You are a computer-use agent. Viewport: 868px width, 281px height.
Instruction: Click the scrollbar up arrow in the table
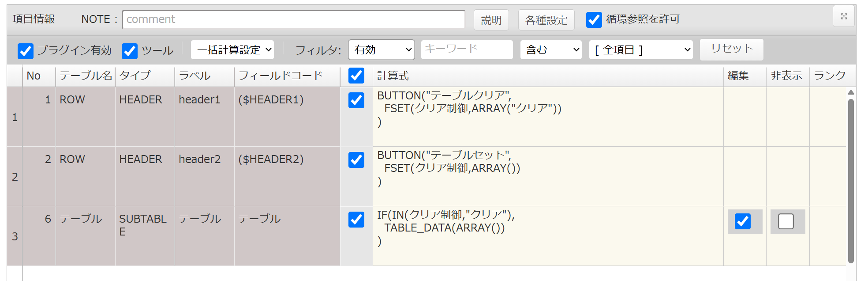coord(851,92)
